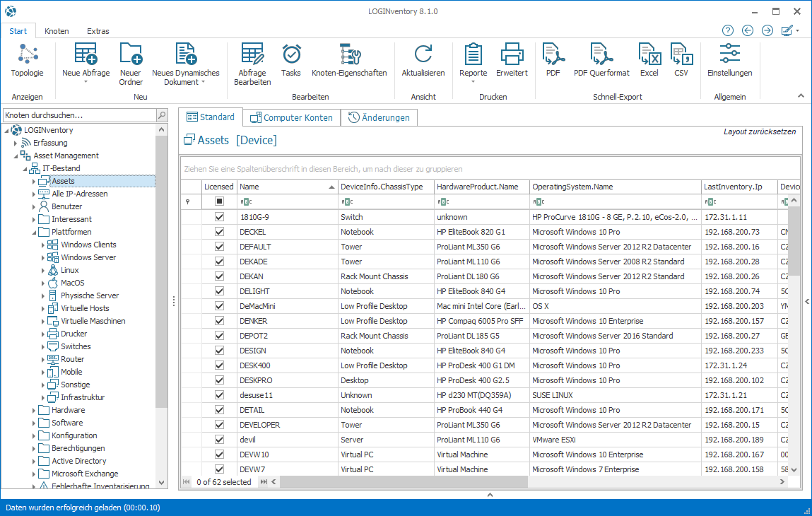The width and height of the screenshot is (812, 516).
Task: Click the edit layout pencil icon
Action: (787, 30)
